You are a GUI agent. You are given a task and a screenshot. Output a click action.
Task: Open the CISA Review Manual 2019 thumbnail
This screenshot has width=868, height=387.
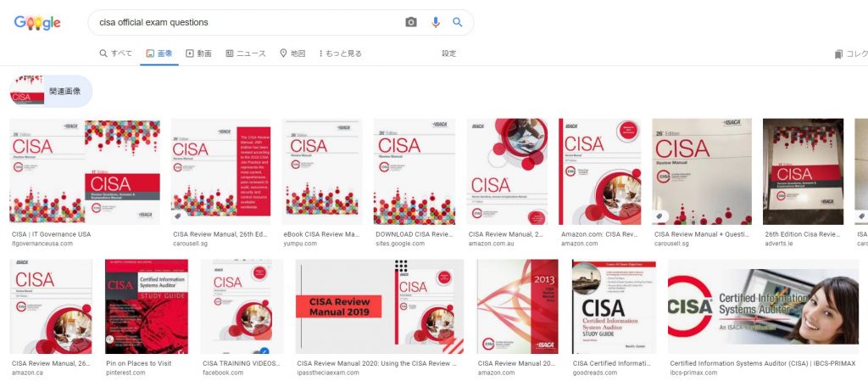click(380, 306)
